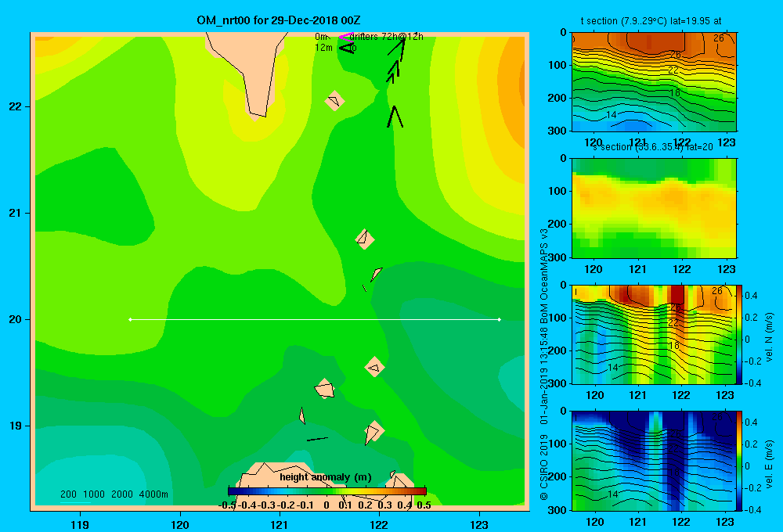
Task: Click the vertical CSIRO BoM OceanMAPS credit text
Action: tap(544, 365)
